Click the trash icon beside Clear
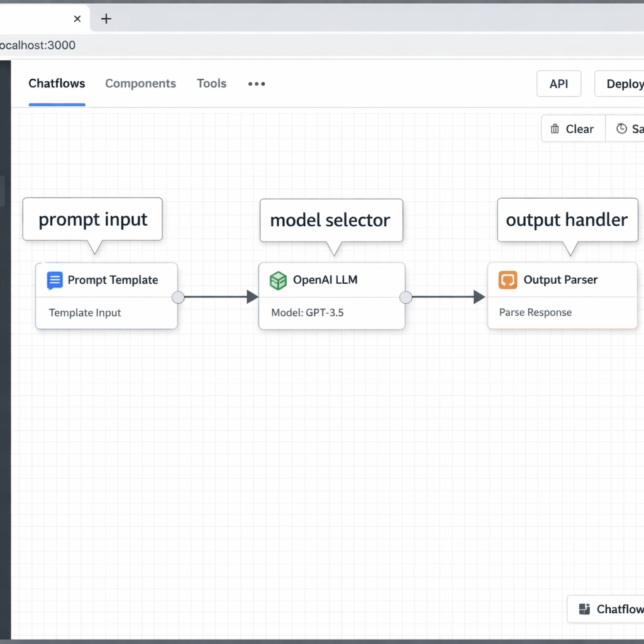The width and height of the screenshot is (644, 644). coord(555,129)
